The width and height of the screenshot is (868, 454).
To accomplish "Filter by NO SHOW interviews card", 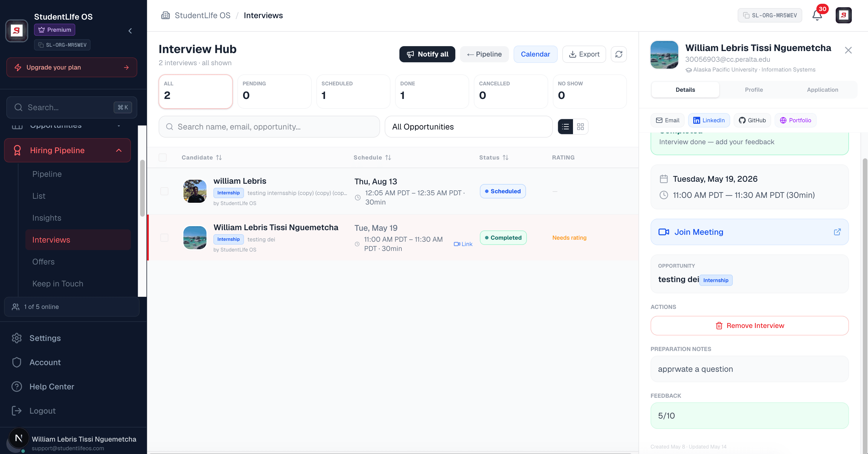I will coord(590,92).
